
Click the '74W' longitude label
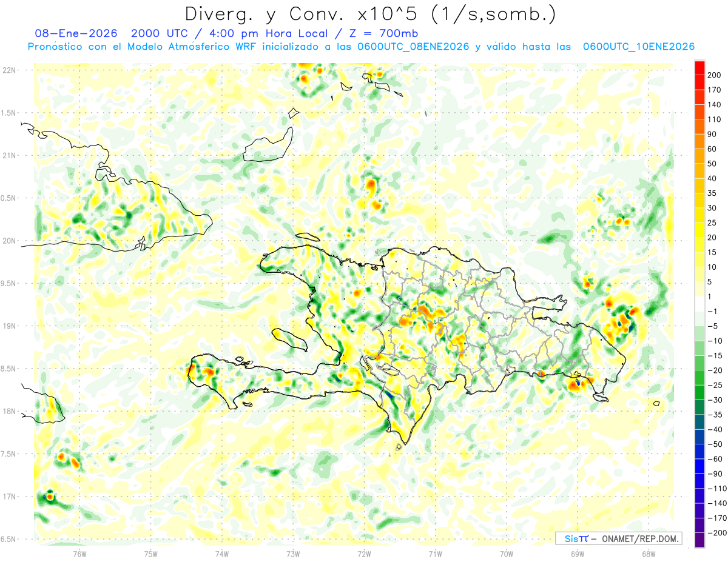(221, 554)
